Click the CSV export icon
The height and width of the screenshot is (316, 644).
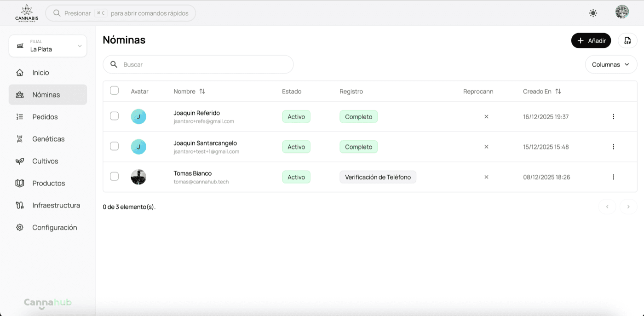tap(627, 40)
